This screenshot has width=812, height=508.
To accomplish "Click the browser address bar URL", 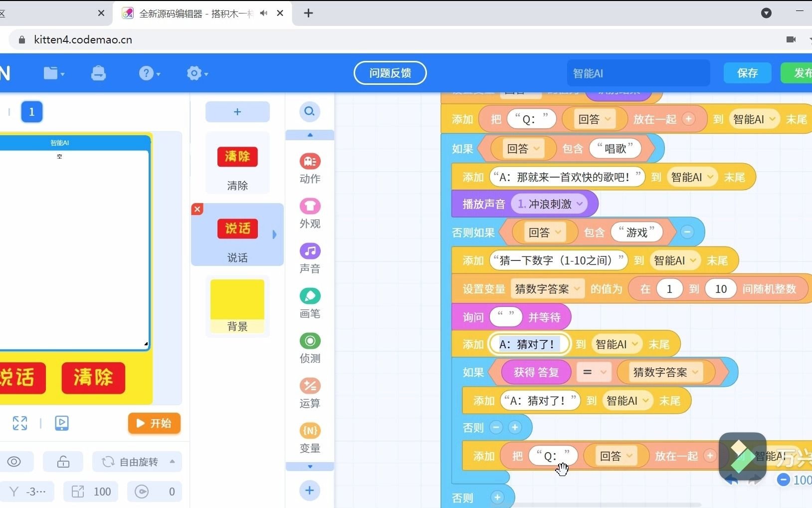I will click(83, 39).
